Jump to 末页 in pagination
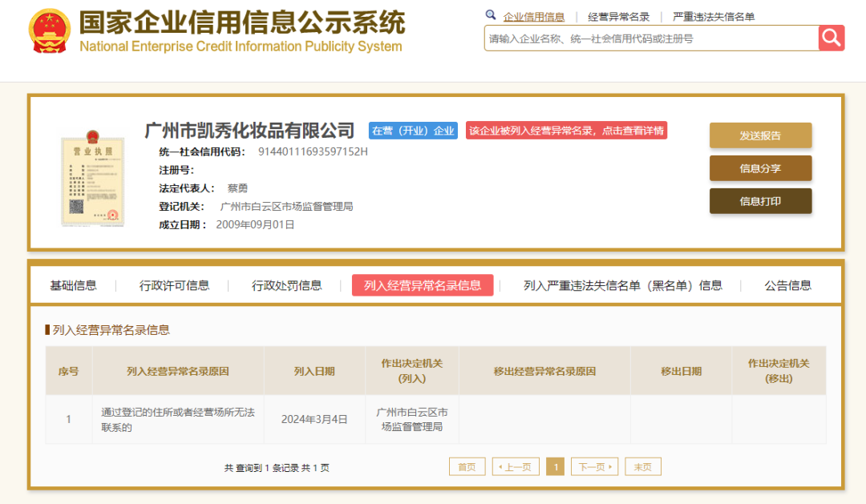 (x=643, y=467)
